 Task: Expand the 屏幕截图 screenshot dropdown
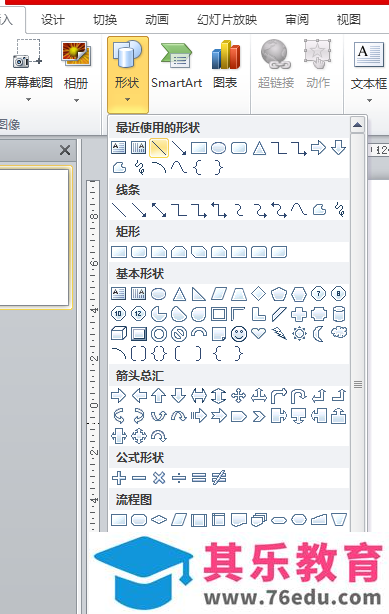28,99
